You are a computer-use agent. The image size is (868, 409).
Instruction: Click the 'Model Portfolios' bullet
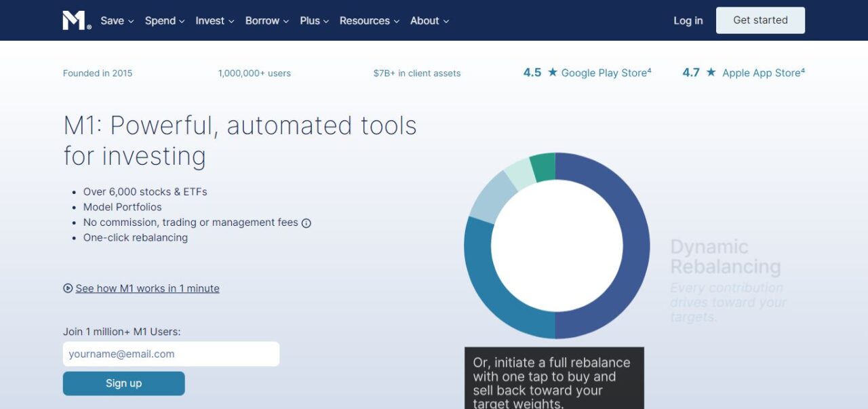point(123,207)
